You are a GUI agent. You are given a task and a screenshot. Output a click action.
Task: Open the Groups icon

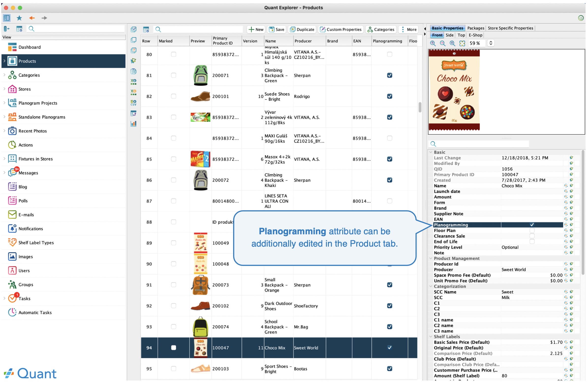tap(12, 284)
